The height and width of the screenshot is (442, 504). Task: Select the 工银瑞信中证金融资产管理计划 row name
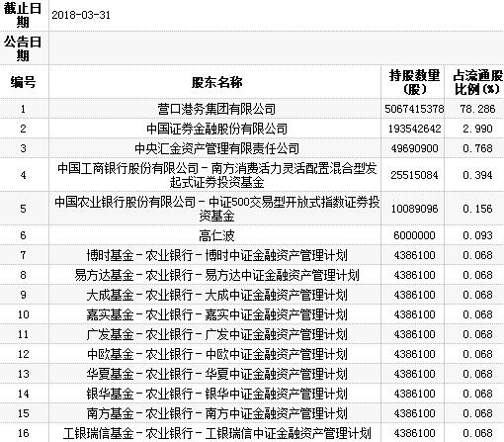(x=216, y=433)
